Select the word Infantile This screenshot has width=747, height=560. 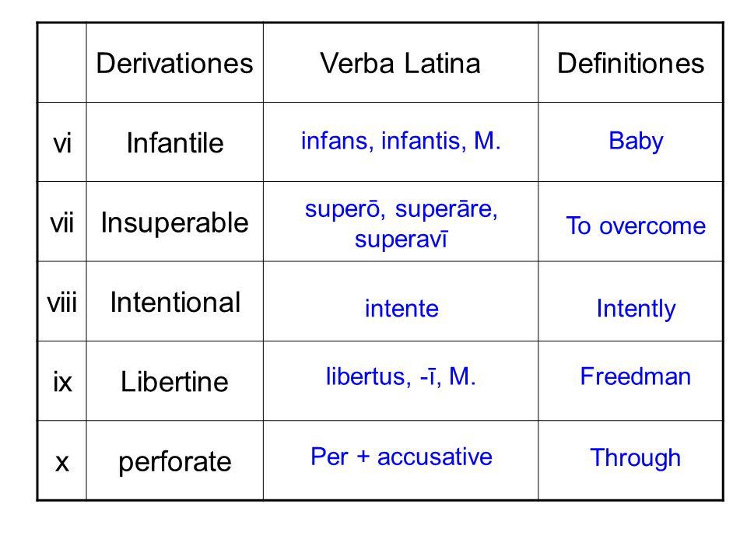pos(175,143)
